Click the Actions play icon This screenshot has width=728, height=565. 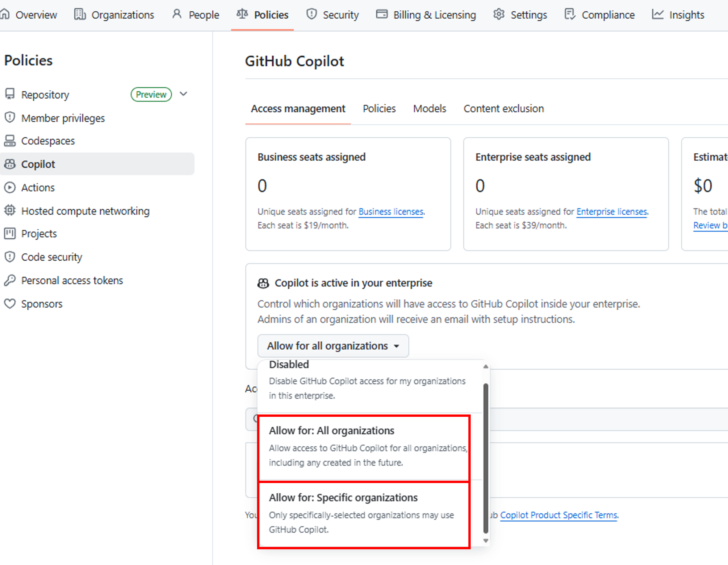pyautogui.click(x=10, y=187)
